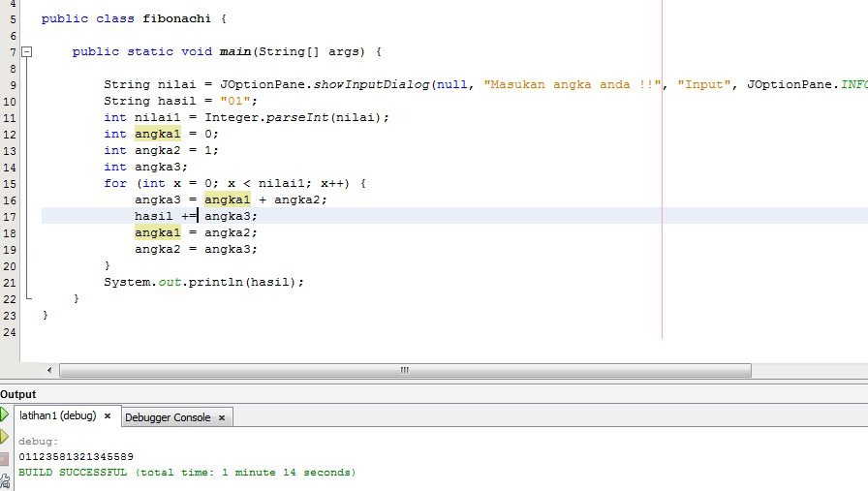The image size is (868, 491).
Task: Click highlighted angka1 on line 18
Action: tap(157, 233)
